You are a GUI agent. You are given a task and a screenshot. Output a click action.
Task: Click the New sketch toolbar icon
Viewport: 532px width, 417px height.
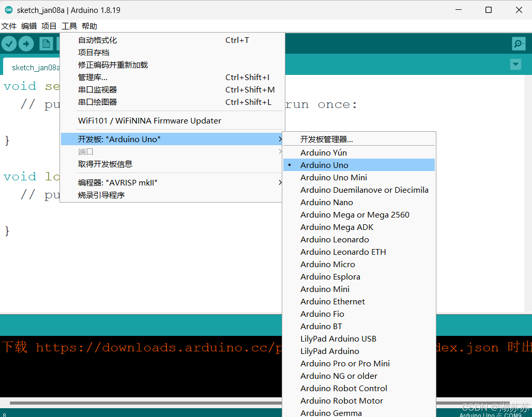(x=46, y=44)
